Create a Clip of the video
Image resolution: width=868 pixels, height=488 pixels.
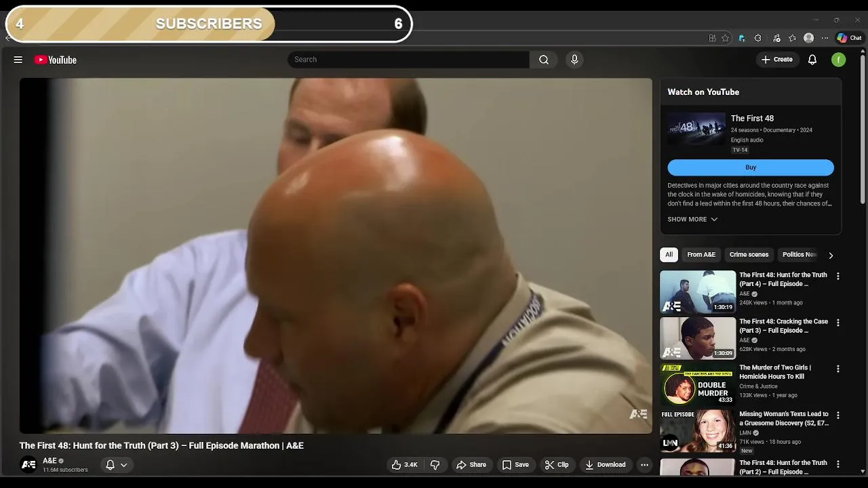tap(556, 465)
